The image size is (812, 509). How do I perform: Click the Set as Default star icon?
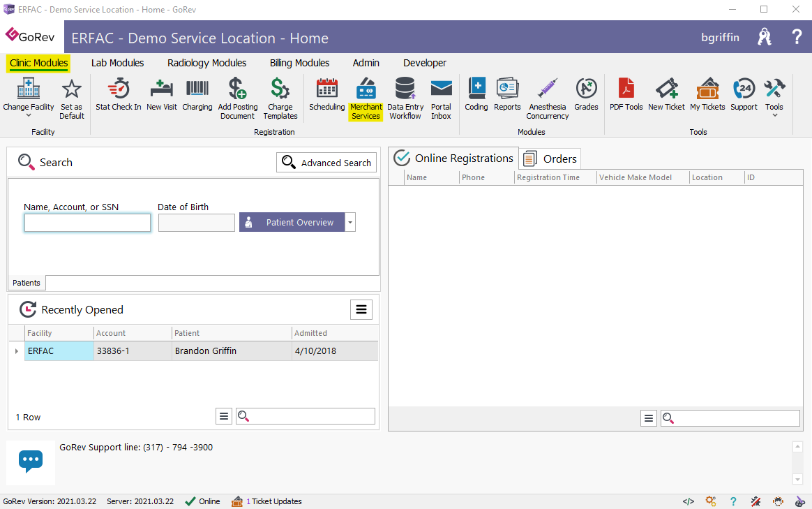click(71, 89)
